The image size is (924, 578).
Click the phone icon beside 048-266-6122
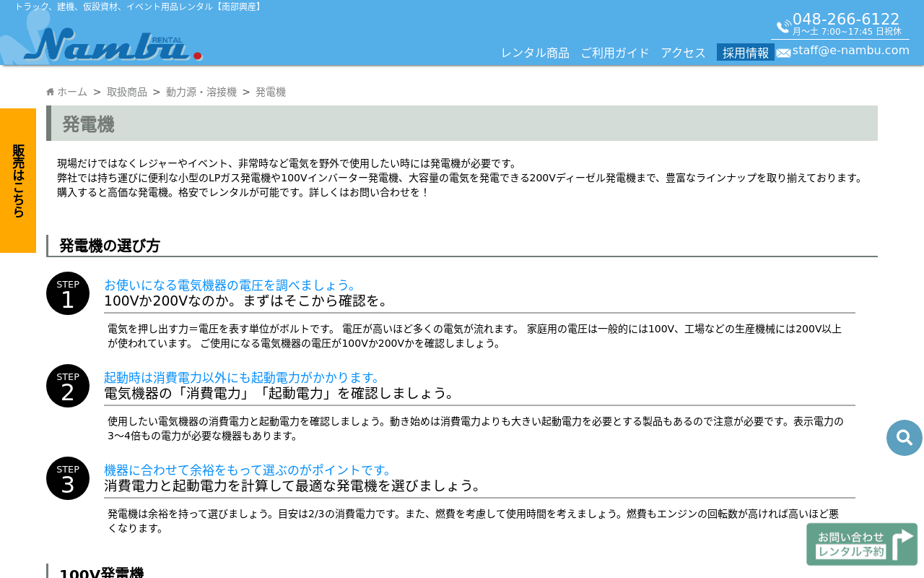(783, 27)
